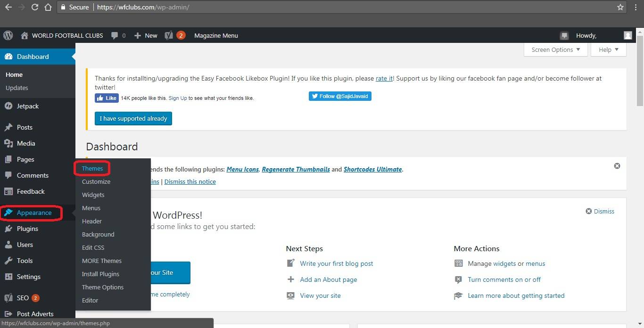Click the admin bar notifications icon
Viewport: 644px width, 328px height.
(x=564, y=35)
